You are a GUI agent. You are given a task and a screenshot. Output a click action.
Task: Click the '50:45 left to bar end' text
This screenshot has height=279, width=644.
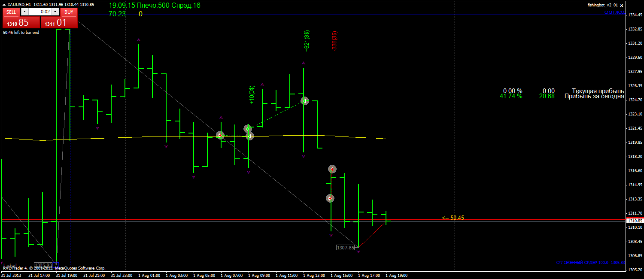pyautogui.click(x=21, y=32)
